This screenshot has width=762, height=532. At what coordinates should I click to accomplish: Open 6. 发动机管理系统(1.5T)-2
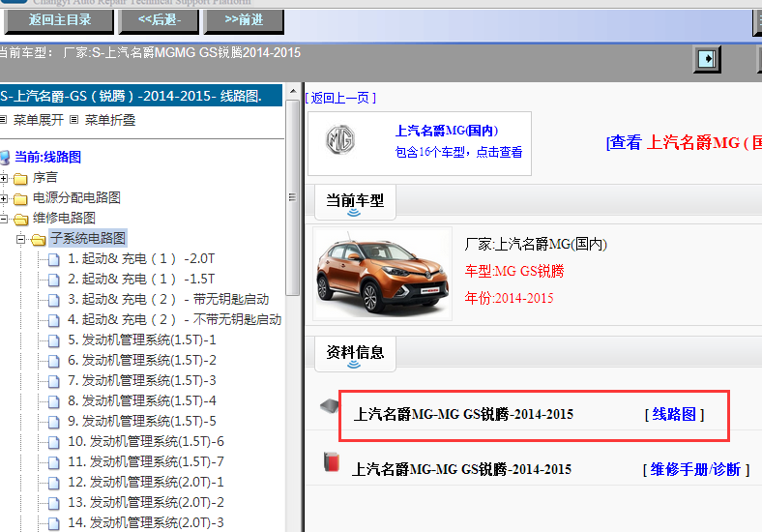click(142, 361)
